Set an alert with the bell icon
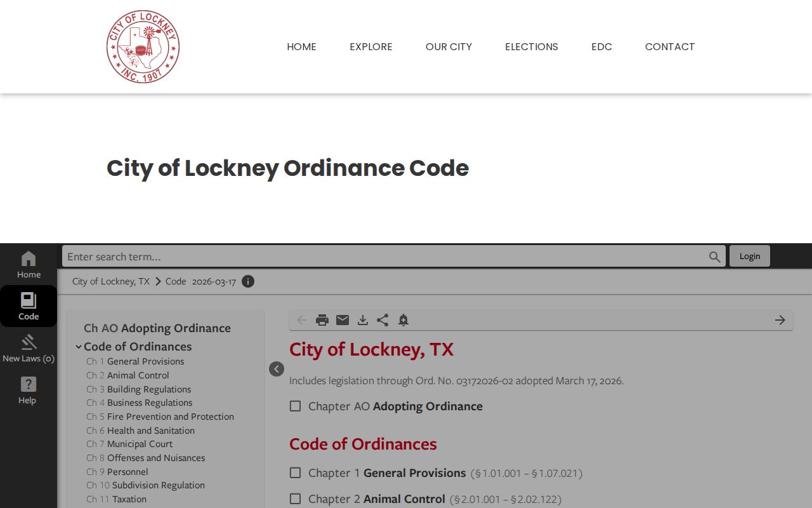 [403, 320]
